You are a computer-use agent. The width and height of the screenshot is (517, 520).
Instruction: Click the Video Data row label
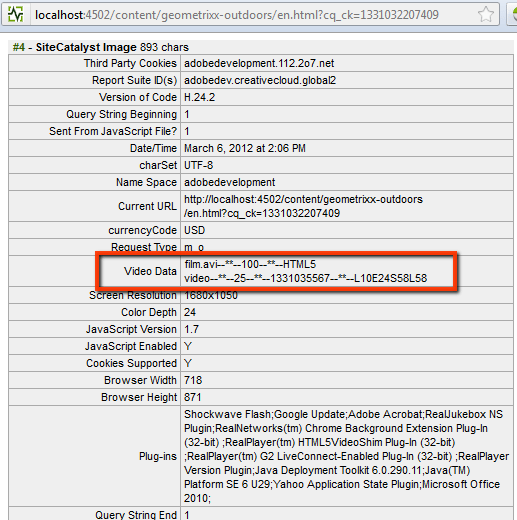[x=150, y=271]
